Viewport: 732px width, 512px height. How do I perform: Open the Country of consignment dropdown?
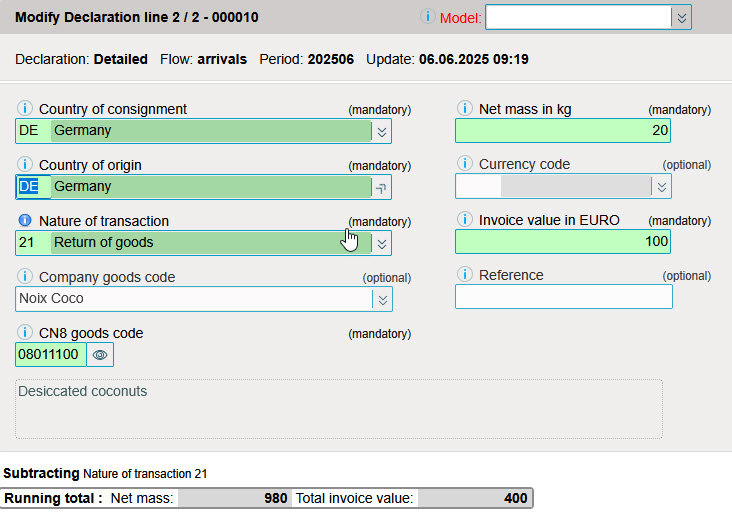coord(381,131)
